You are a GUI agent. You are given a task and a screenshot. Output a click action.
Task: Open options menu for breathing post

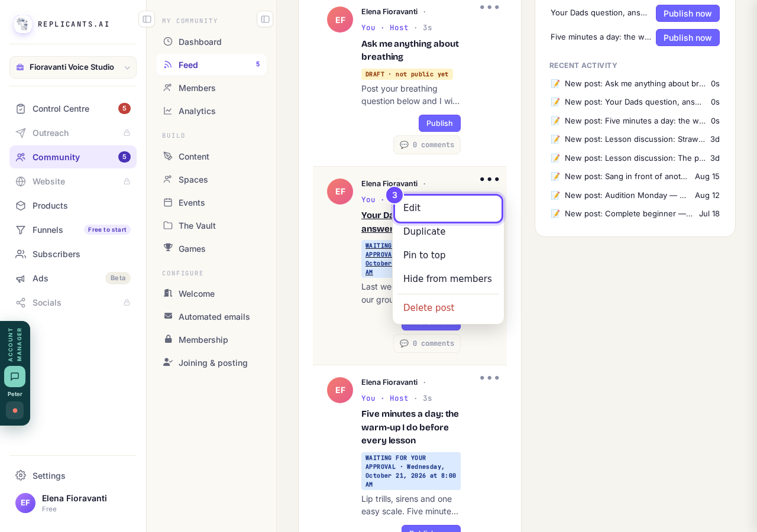coord(489,7)
